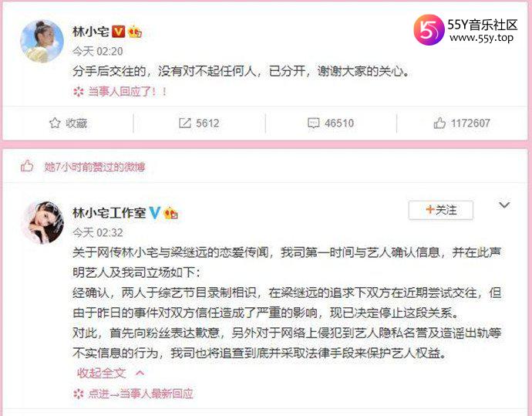Open 当事人回应了 topic link
The image size is (532, 416).
[127, 92]
